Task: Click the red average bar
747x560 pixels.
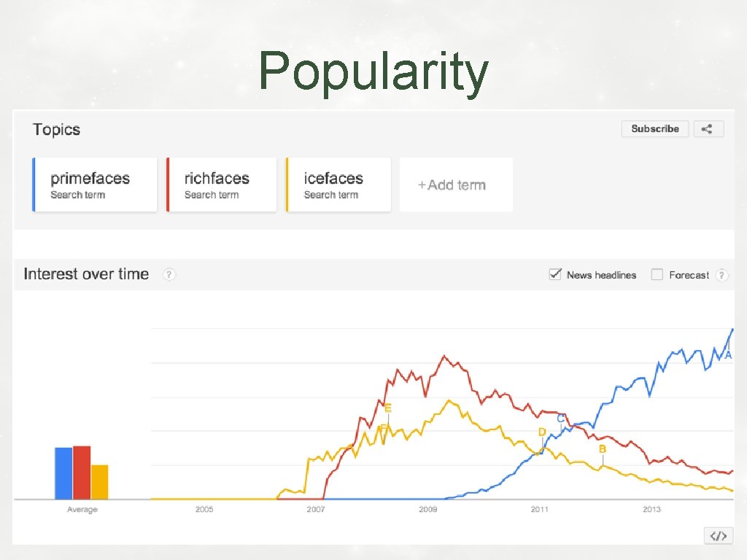Action: pos(82,472)
